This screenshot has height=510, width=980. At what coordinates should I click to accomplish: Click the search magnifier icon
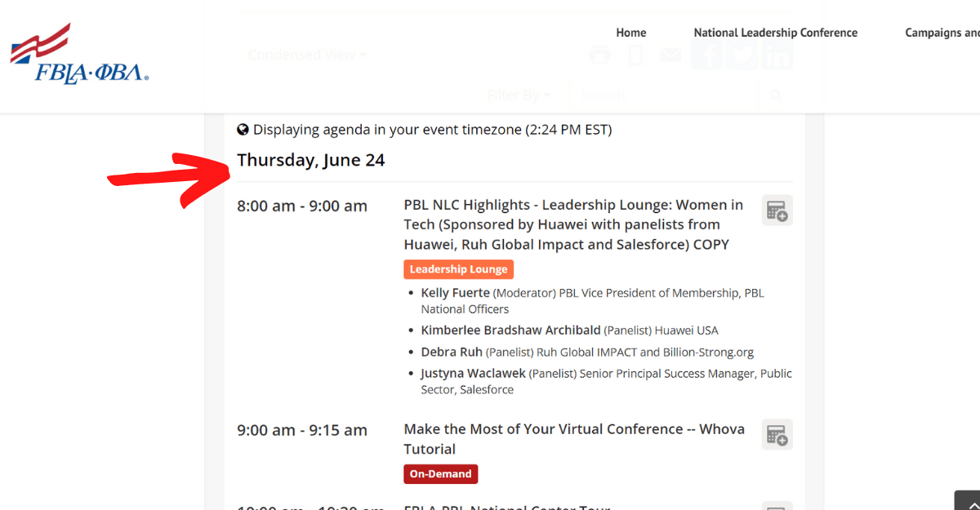pyautogui.click(x=775, y=95)
